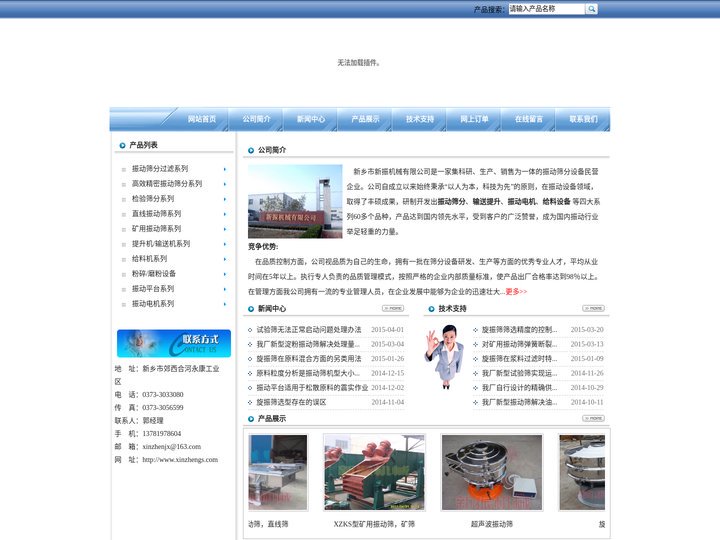Viewport: 720px width, 540px height.
Task: Click the 请输入产品名称 search input field
Action: coord(546,9)
